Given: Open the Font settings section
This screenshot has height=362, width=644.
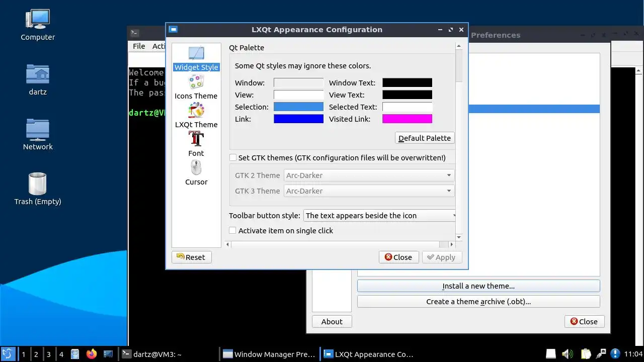Looking at the screenshot, I should 196,144.
